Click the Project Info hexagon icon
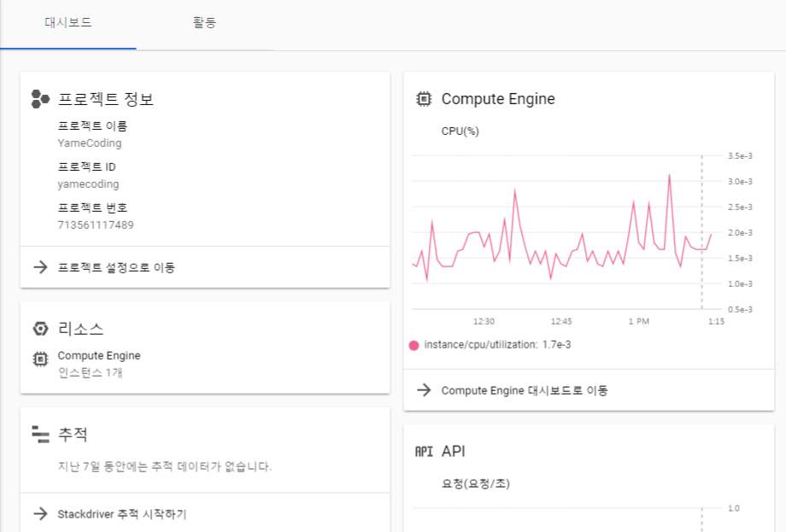The image size is (786, 532). click(x=40, y=99)
